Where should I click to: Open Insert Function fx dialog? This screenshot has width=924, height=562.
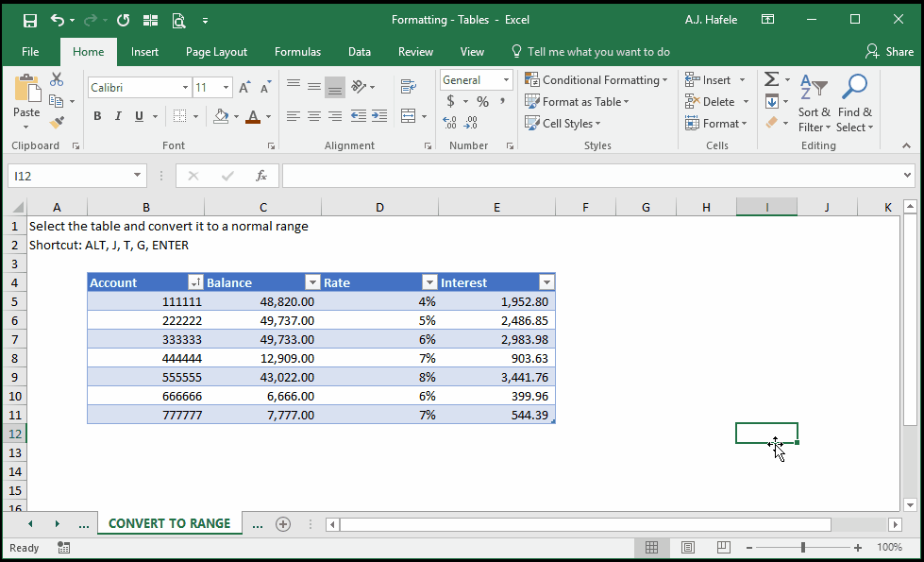click(261, 176)
